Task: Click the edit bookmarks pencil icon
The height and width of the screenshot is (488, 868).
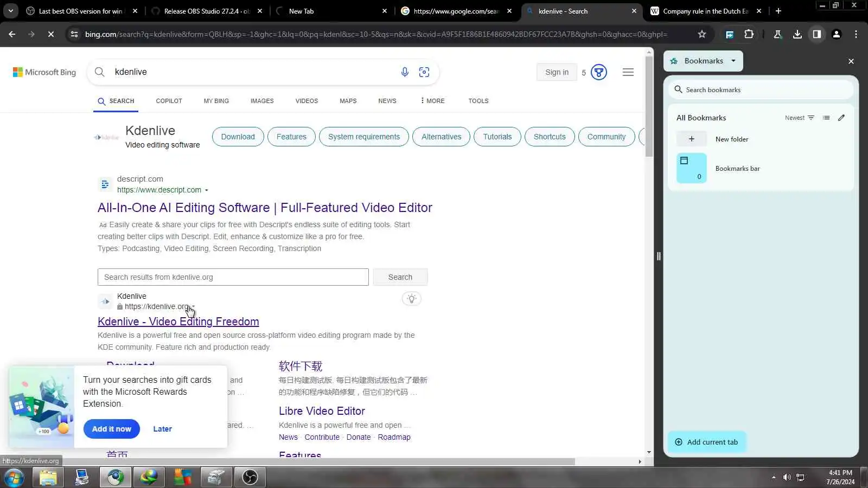Action: pos(841,118)
